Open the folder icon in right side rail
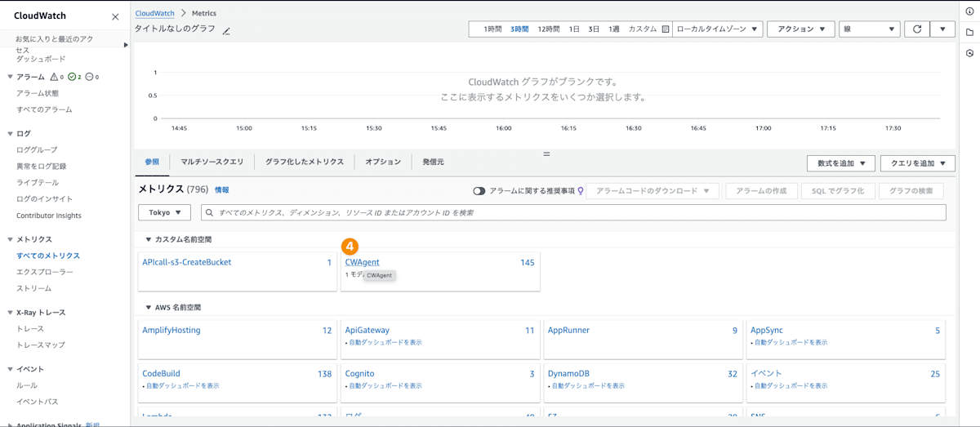 click(969, 33)
